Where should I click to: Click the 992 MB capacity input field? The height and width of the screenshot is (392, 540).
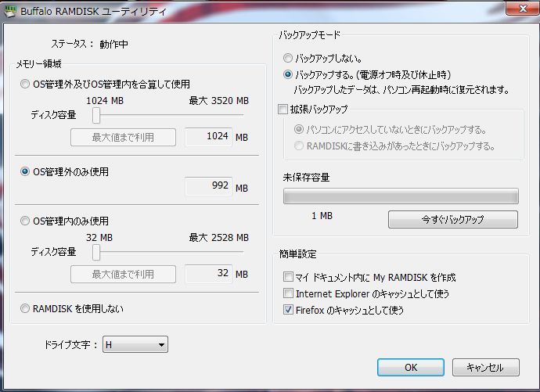[x=209, y=186]
